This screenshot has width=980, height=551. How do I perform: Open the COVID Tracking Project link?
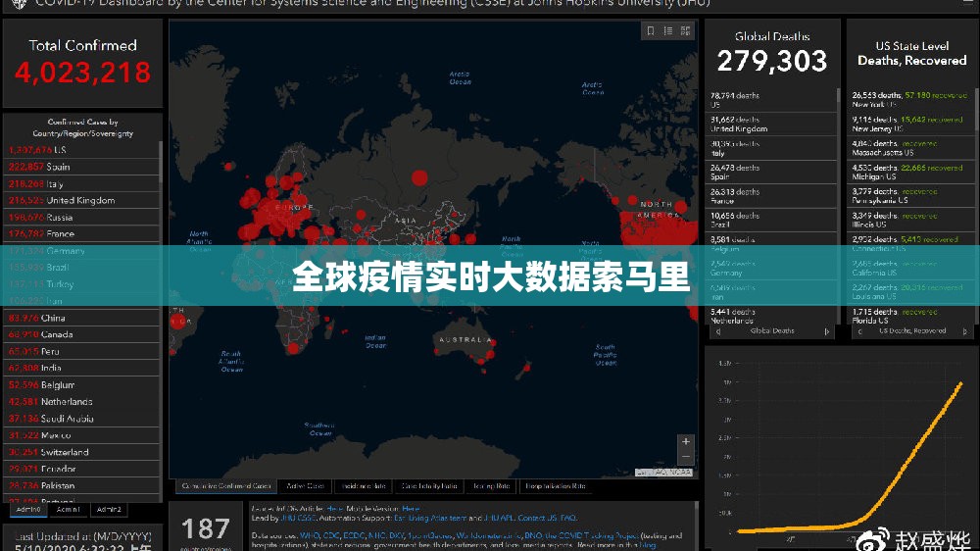click(592, 536)
